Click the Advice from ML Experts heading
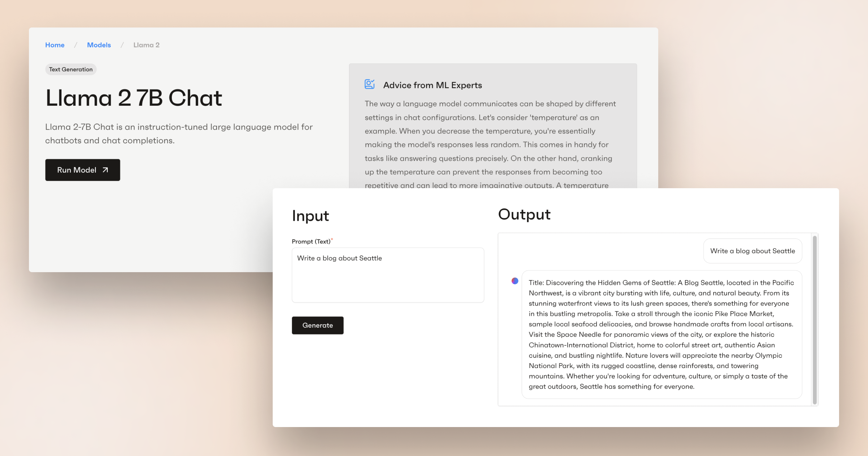 click(x=433, y=85)
